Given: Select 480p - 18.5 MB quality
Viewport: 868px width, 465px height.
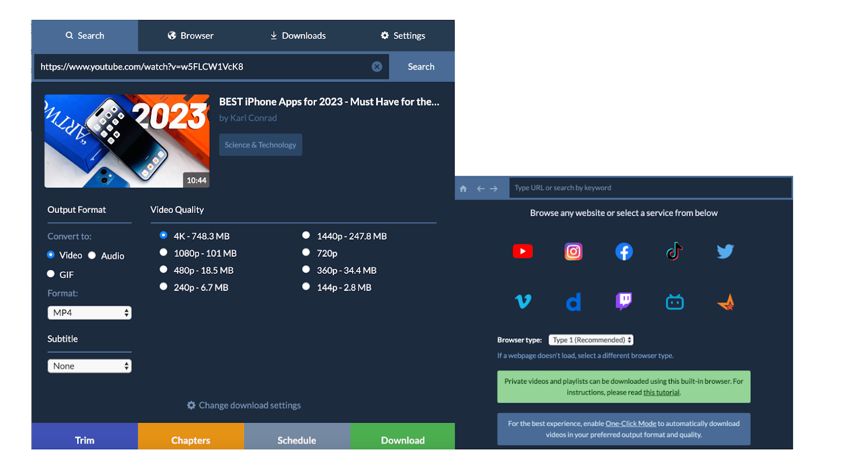Looking at the screenshot, I should (x=163, y=269).
